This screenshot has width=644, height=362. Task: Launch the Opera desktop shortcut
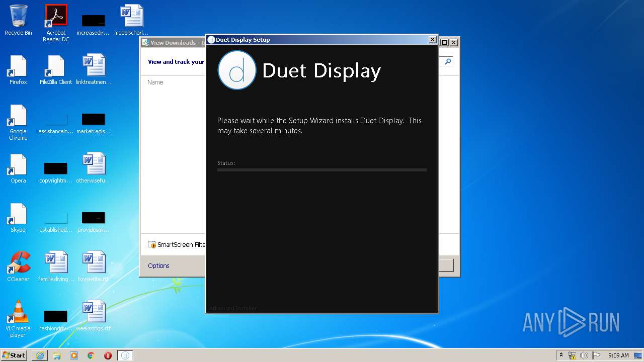pos(18,168)
